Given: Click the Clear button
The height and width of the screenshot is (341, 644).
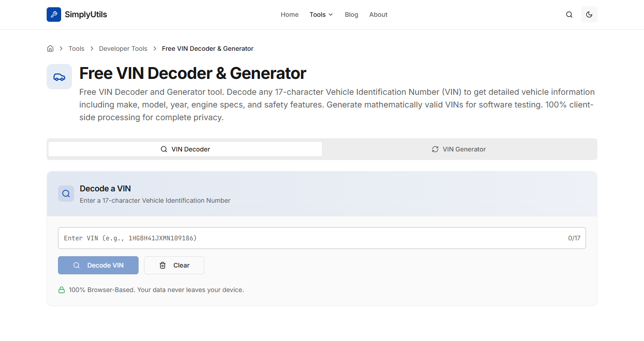Looking at the screenshot, I should pyautogui.click(x=174, y=265).
